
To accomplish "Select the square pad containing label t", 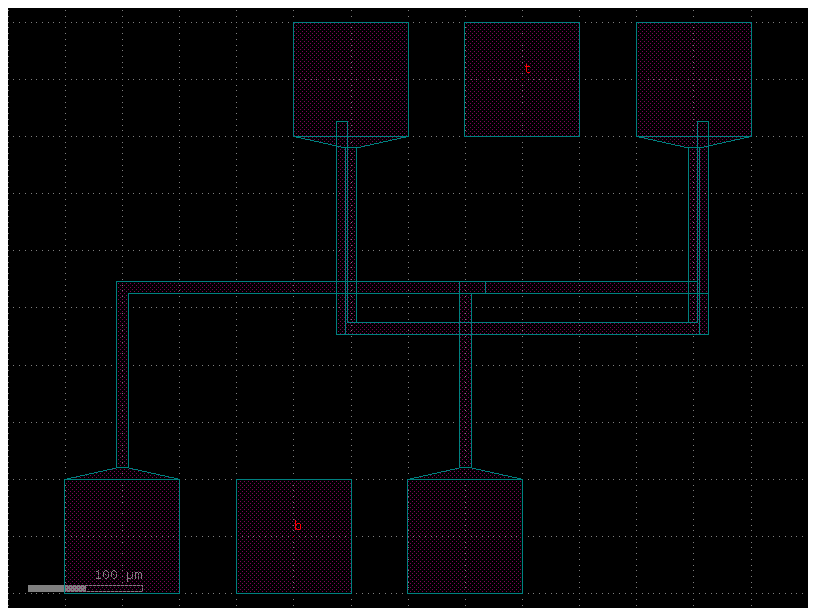I will (522, 80).
